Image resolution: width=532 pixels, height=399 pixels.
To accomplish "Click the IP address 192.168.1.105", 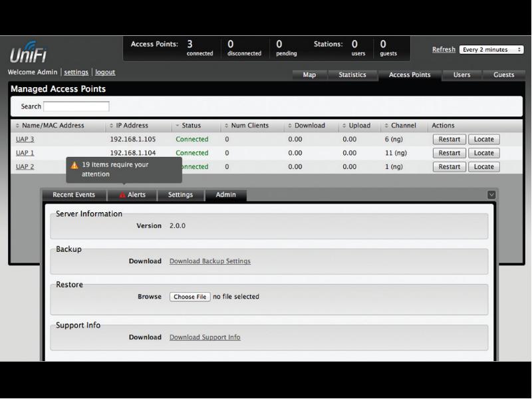I will 132,139.
